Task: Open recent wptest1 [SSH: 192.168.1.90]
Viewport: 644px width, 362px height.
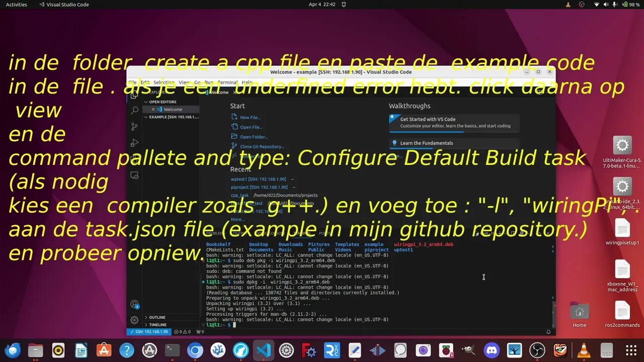Action: pos(258,179)
